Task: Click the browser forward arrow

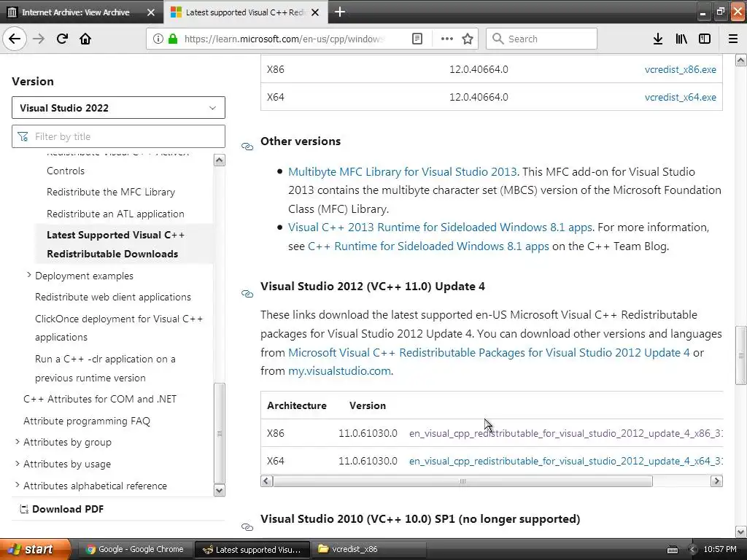Action: tap(39, 39)
